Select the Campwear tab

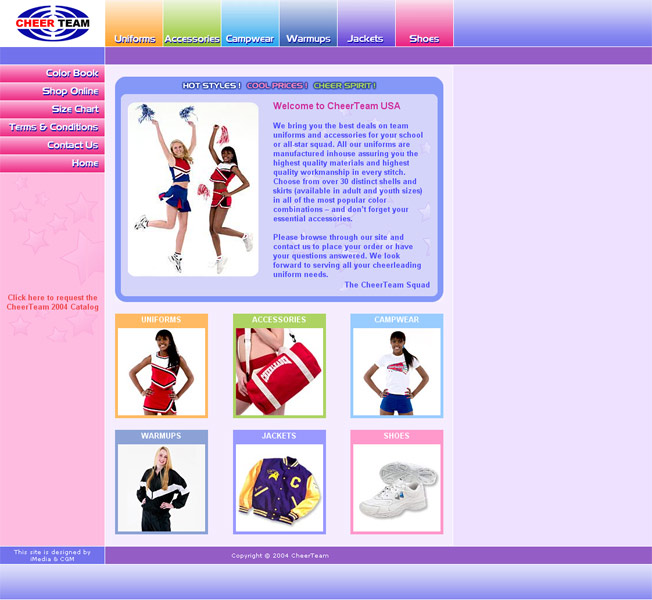(250, 38)
